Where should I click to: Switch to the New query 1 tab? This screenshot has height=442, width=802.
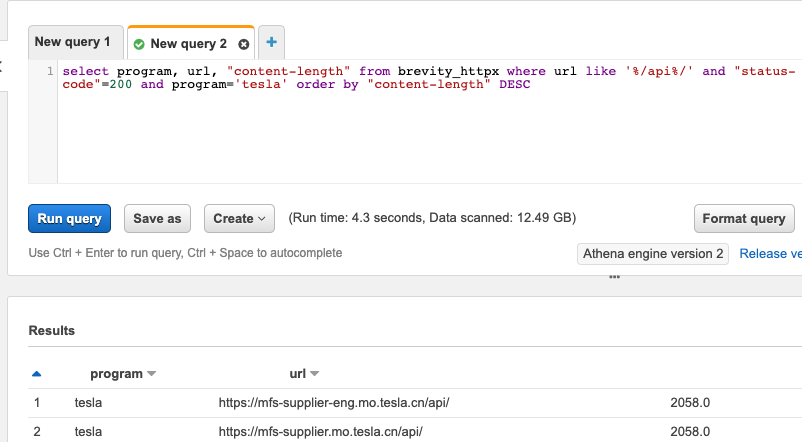[x=72, y=42]
